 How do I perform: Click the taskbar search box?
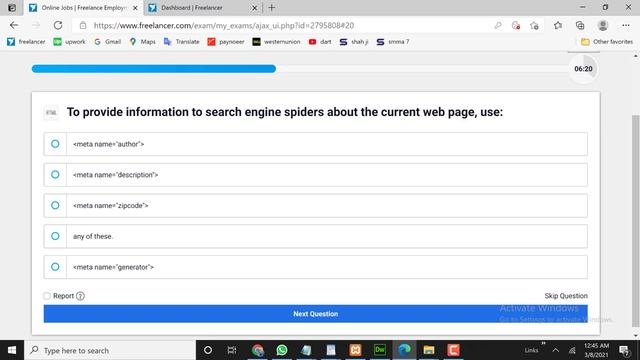(x=110, y=350)
